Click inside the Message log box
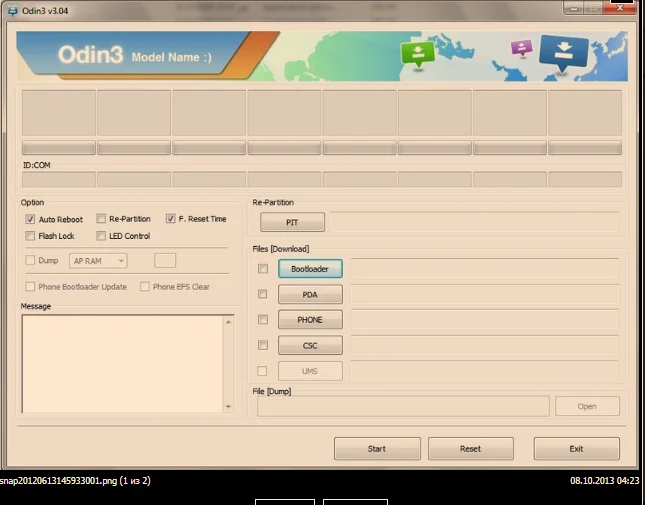 pos(127,363)
